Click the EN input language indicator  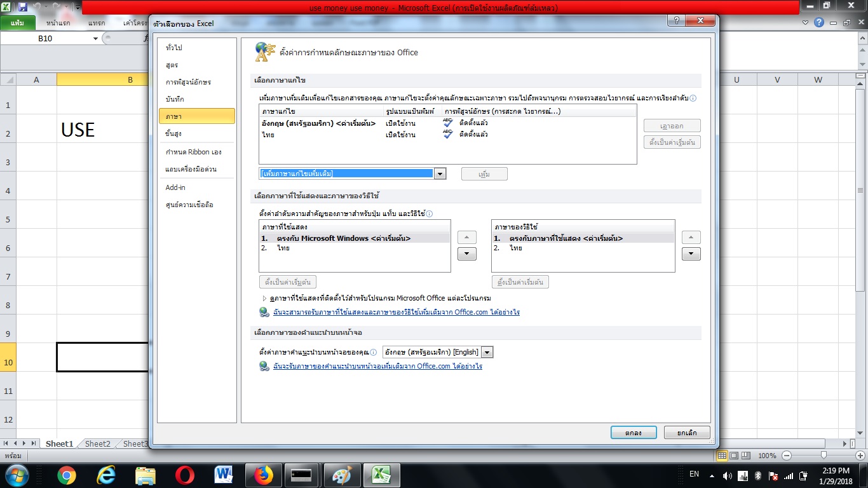coord(694,474)
